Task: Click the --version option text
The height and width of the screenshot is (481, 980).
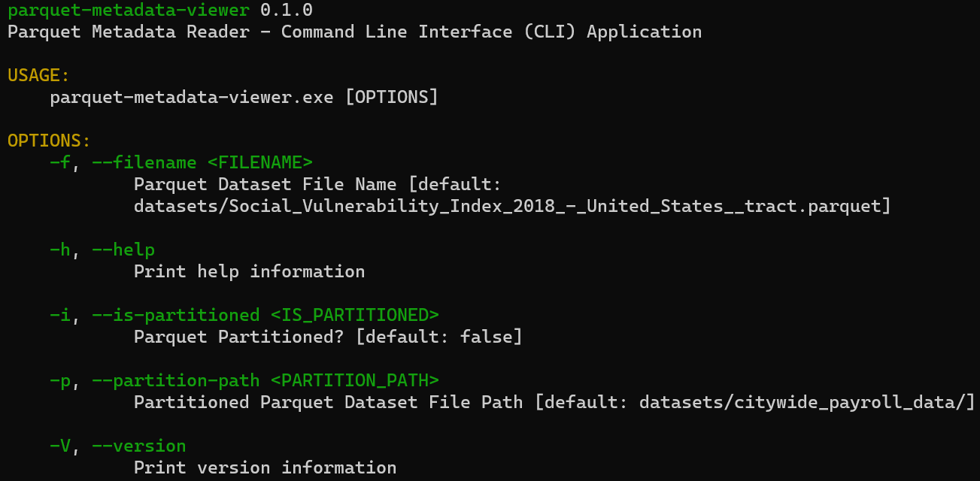Action: coord(138,446)
